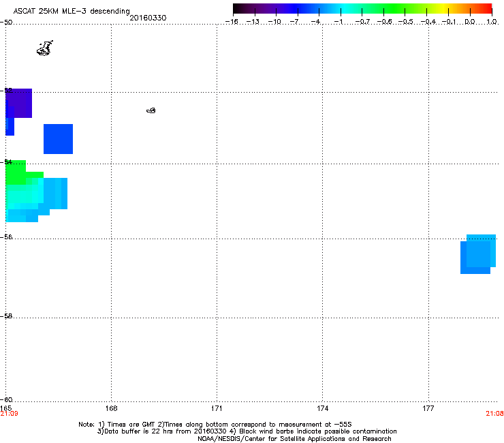The height and width of the screenshot is (443, 504).
Task: Click the large island outline near -50
Action: pos(45,48)
